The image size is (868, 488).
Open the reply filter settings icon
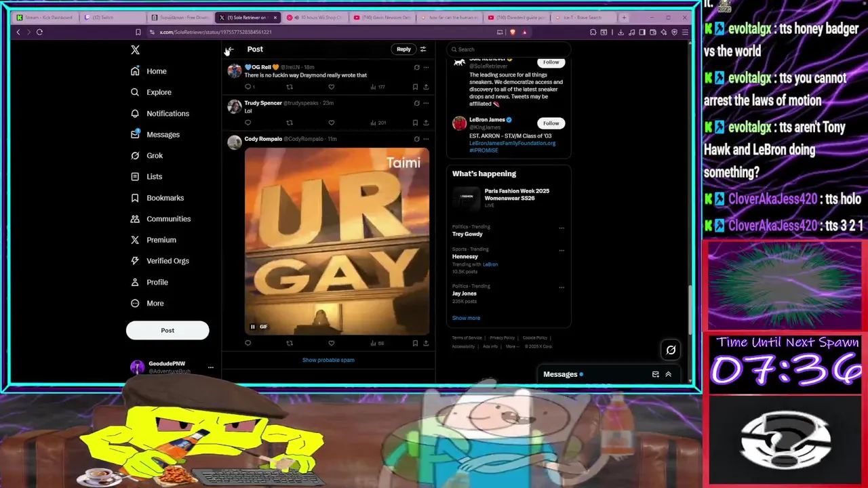423,49
